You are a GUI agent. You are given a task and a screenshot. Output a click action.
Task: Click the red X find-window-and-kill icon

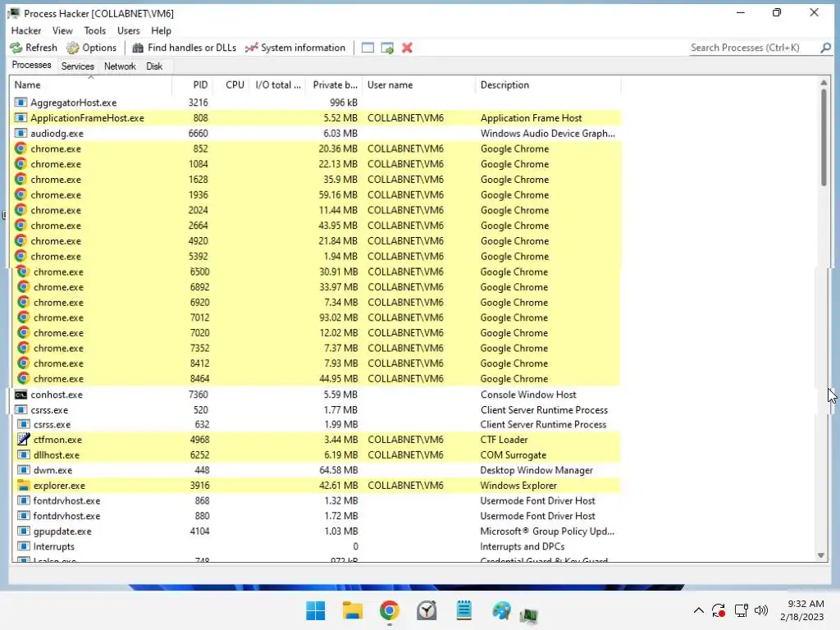point(407,48)
